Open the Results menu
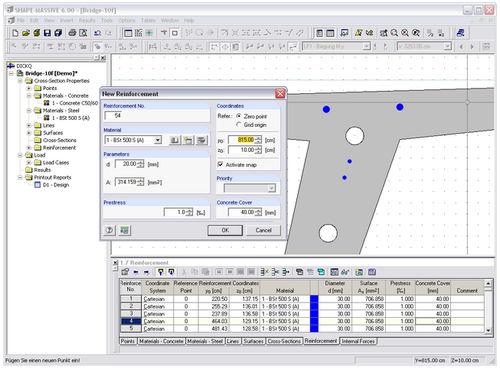 [x=87, y=20]
